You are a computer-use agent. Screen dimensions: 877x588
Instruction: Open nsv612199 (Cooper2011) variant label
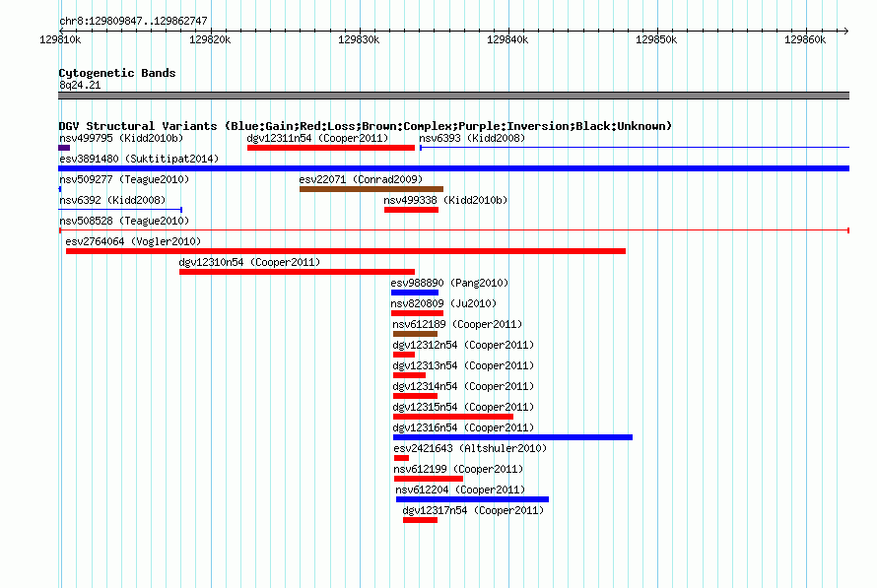click(x=458, y=469)
